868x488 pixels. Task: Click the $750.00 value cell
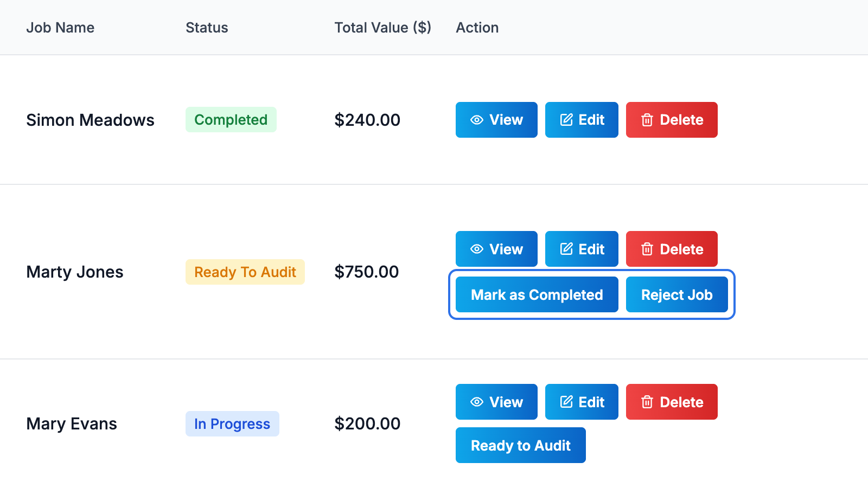367,272
